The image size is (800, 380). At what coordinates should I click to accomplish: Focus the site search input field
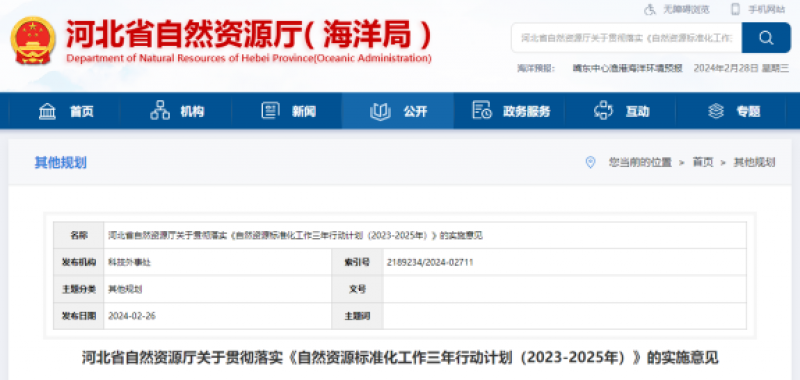627,38
